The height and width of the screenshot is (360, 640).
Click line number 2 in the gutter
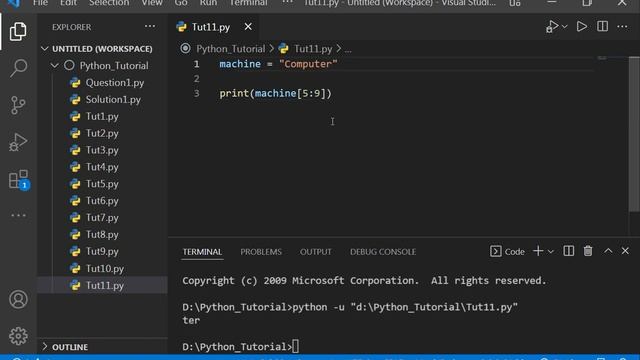(x=197, y=78)
